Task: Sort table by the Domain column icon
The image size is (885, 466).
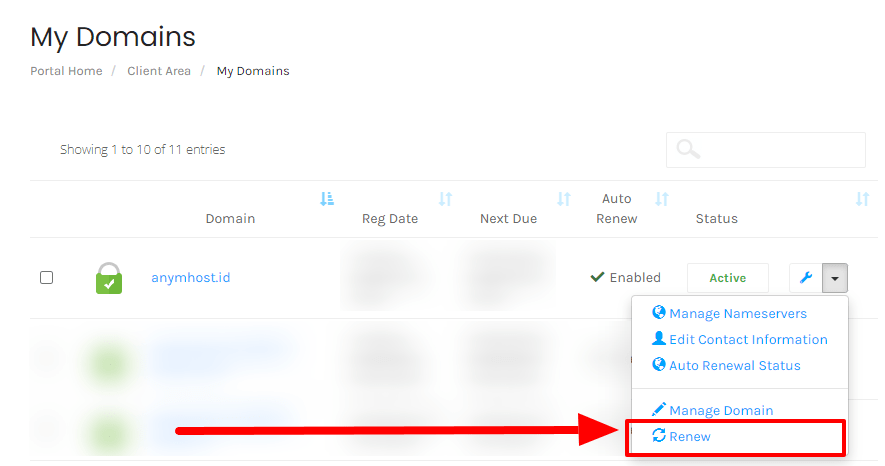Action: (327, 199)
